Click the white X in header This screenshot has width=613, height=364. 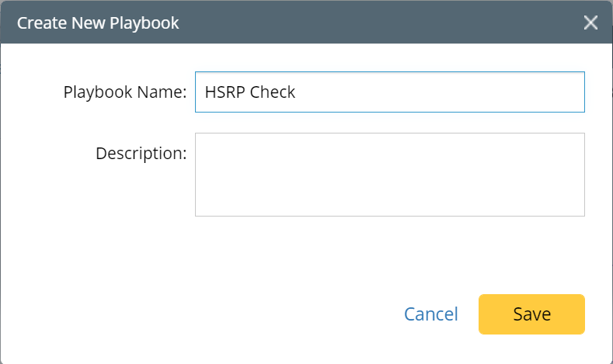tap(590, 23)
